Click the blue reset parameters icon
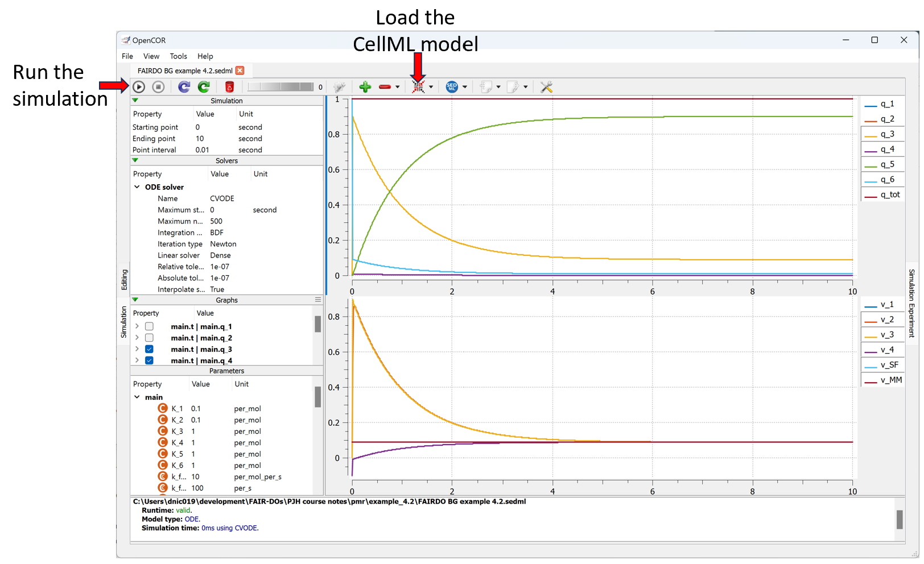 (184, 87)
